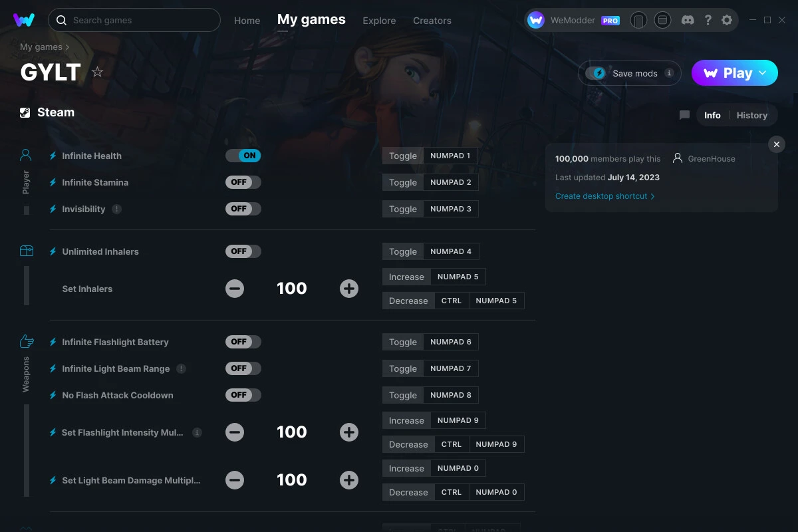Open the settings gear icon
Image resolution: width=798 pixels, height=532 pixels.
click(727, 20)
